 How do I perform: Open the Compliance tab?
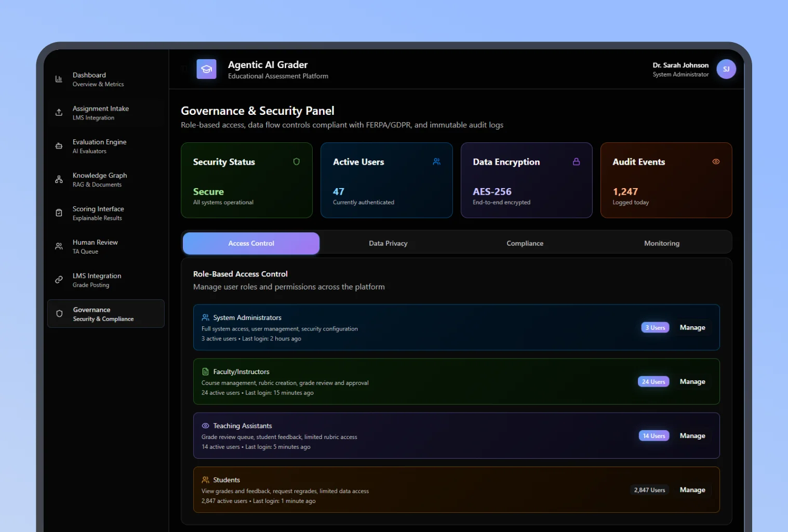(525, 243)
